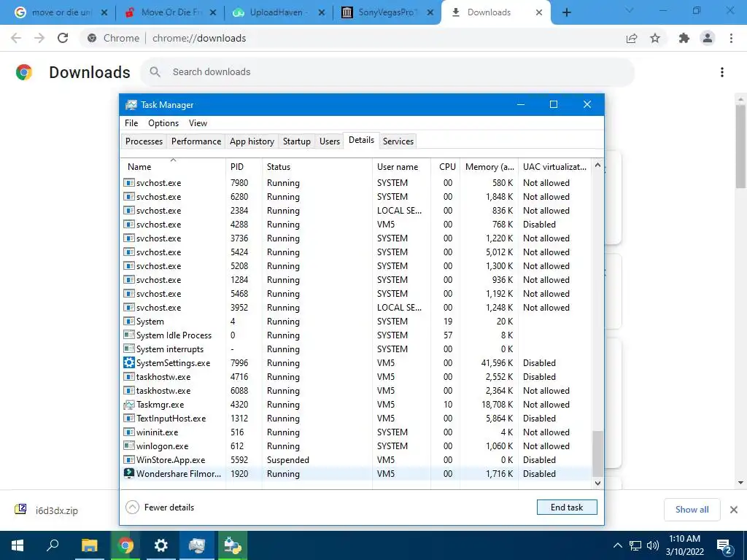The image size is (747, 560).
Task: Click Downloads page vertical scrollbar thumb
Action: click(x=740, y=147)
